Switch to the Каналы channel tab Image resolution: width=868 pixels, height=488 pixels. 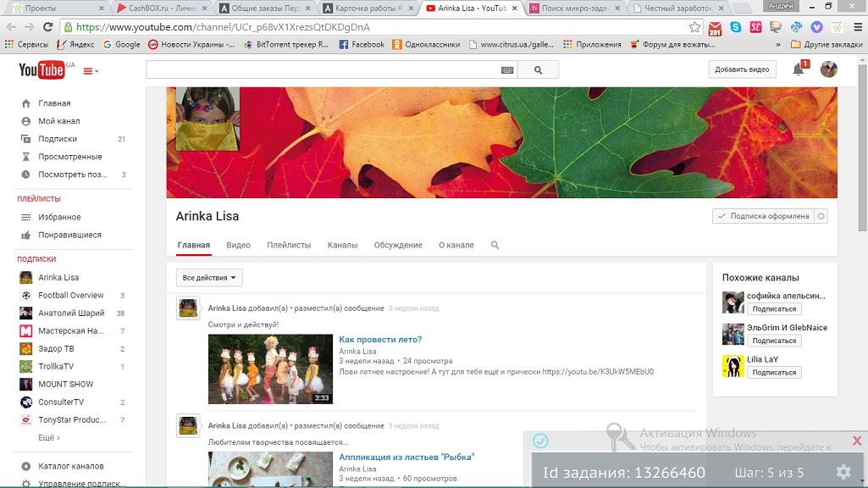coord(343,245)
